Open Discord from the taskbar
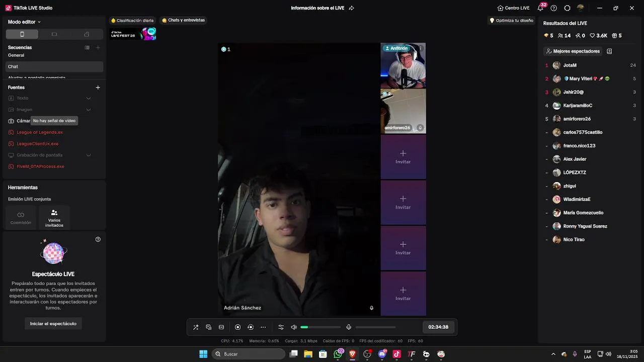Screen dimensions: 644x362 pyautogui.click(x=382, y=354)
